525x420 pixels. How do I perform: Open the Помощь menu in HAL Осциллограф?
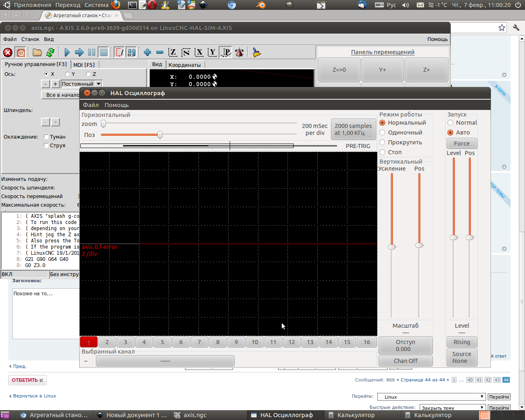116,105
